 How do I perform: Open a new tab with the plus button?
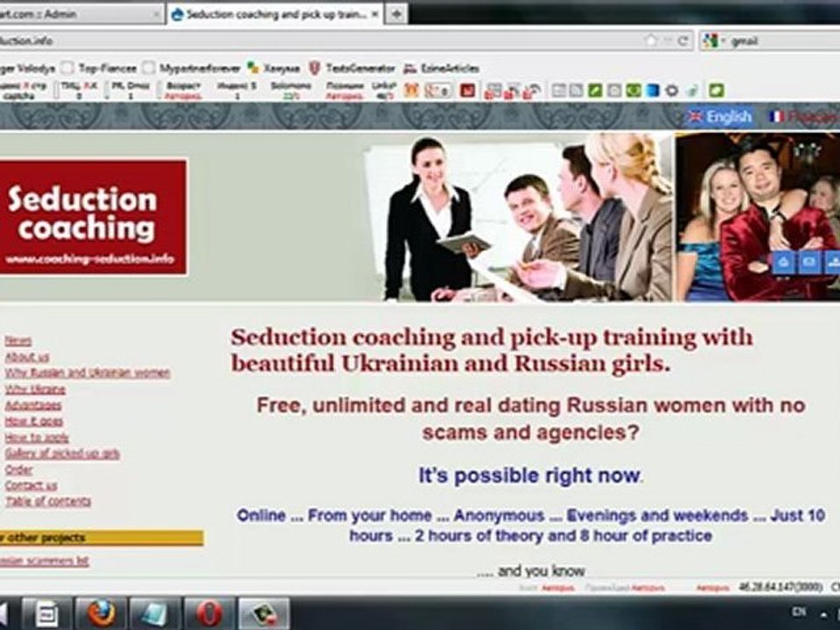395,15
